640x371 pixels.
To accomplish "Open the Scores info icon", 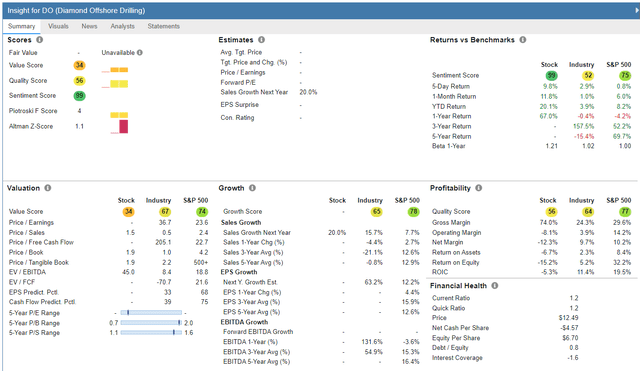I will (x=40, y=40).
